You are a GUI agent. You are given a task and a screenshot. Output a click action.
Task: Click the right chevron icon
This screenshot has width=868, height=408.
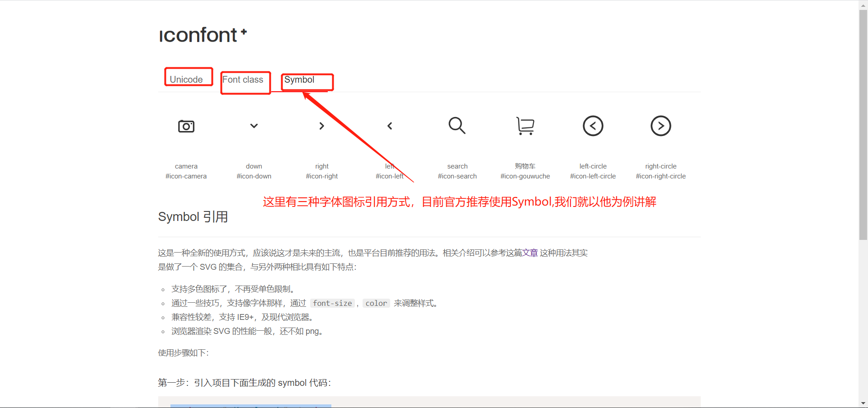tap(322, 126)
